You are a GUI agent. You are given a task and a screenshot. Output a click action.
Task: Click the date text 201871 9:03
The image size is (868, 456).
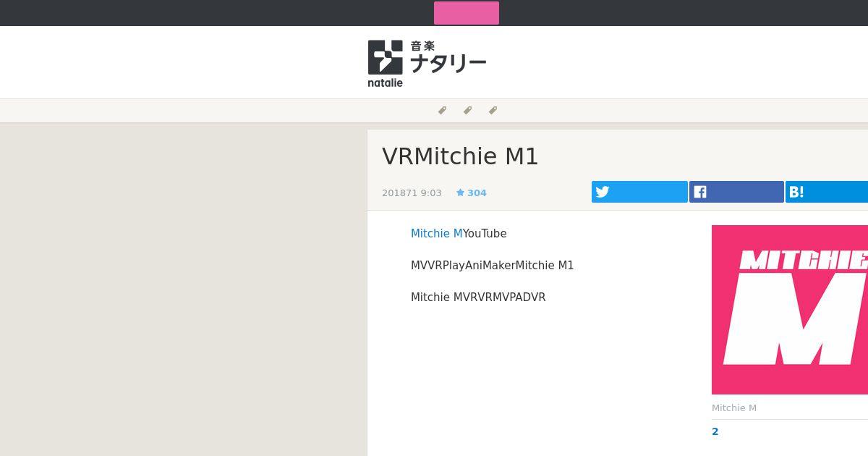[x=412, y=193]
